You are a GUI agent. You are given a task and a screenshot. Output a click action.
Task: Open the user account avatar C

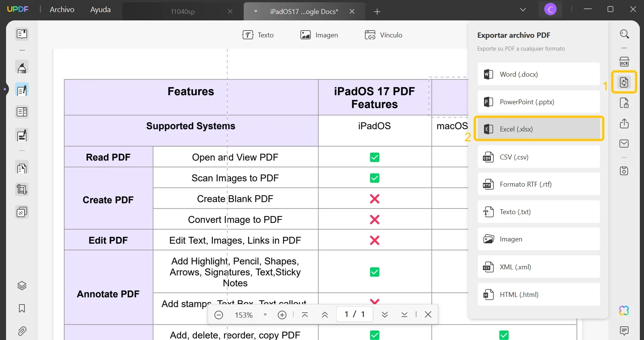(550, 9)
